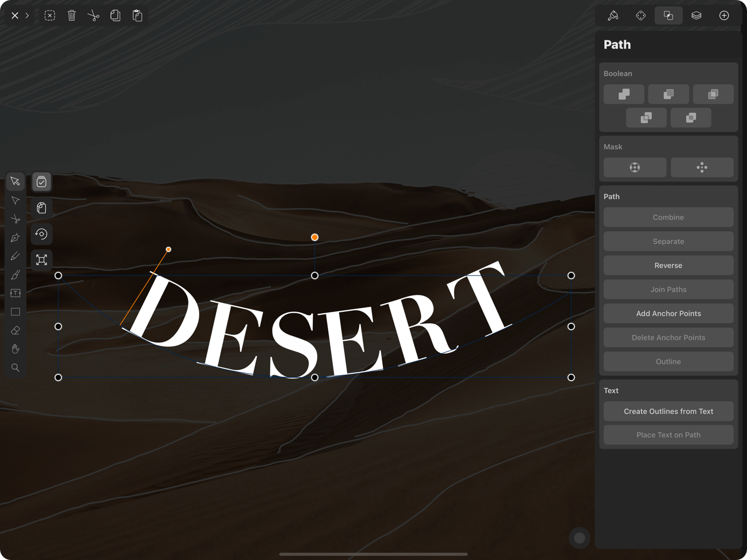Click bottom-center bounding box handle
Screen dimensions: 747x560
[314, 377]
